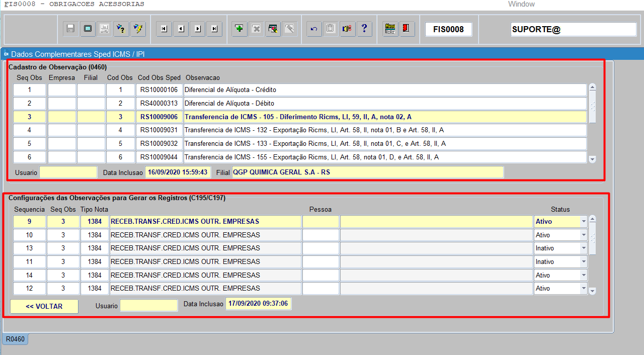This screenshot has width=644, height=355.
Task: Open the Menu toolbar icon
Action: (390, 29)
